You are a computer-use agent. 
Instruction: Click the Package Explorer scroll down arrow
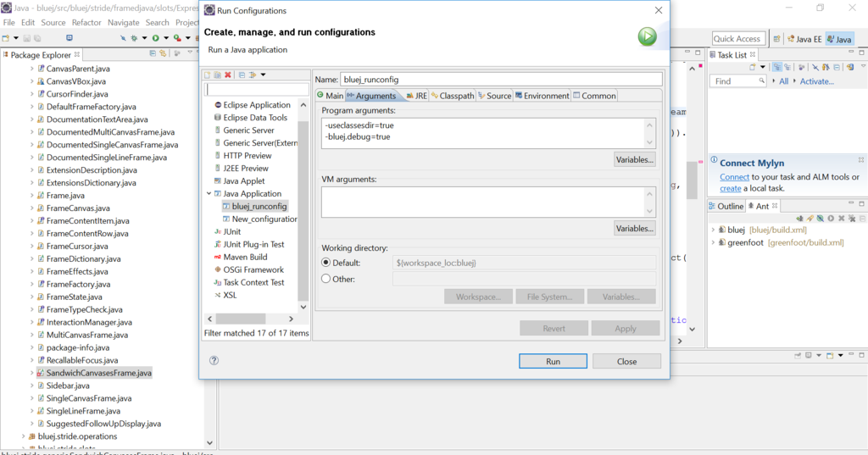click(x=209, y=442)
